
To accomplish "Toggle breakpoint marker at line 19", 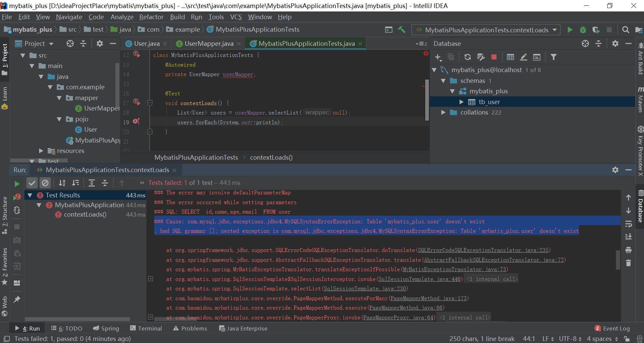I will click(136, 121).
